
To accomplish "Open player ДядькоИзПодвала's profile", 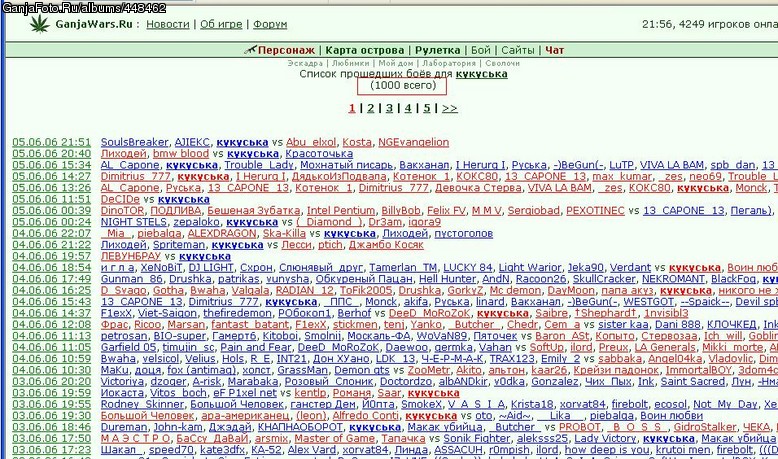I will (x=339, y=177).
